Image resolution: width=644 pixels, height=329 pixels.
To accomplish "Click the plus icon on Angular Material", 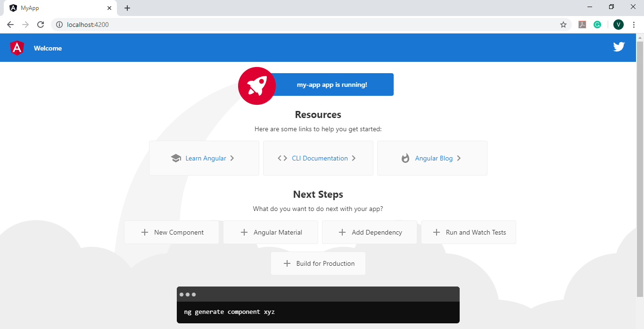I will pyautogui.click(x=244, y=232).
